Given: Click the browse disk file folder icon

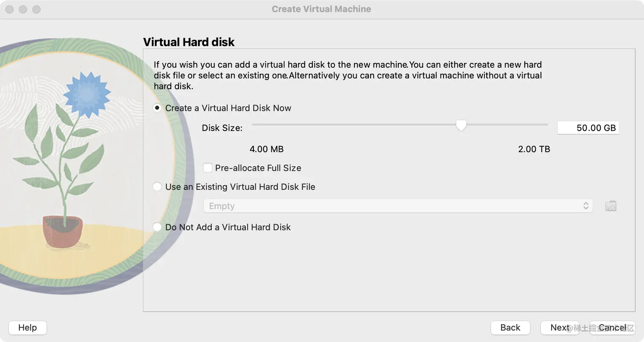Looking at the screenshot, I should pyautogui.click(x=611, y=206).
